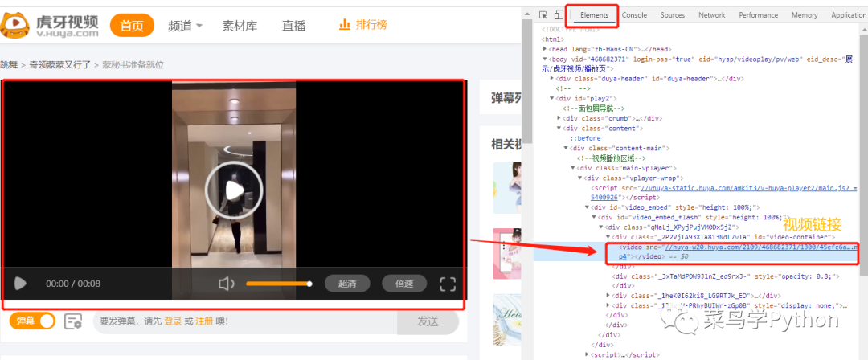Screen dimensions: 868x360
Task: Mute the video speaker icon
Action: pos(226,284)
